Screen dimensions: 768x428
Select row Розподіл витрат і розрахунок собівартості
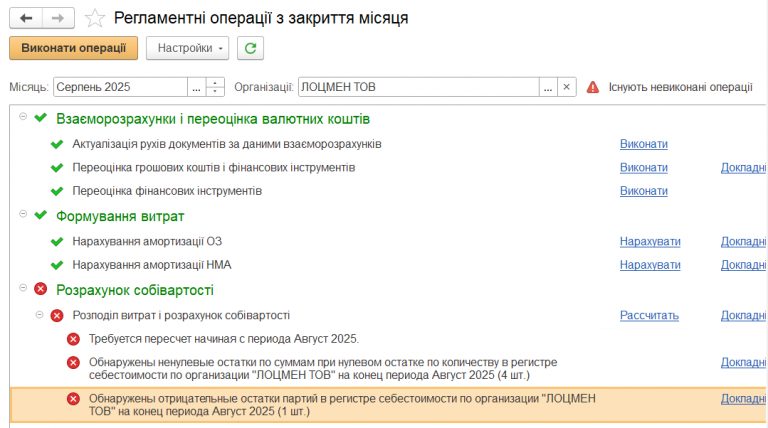pos(181,315)
